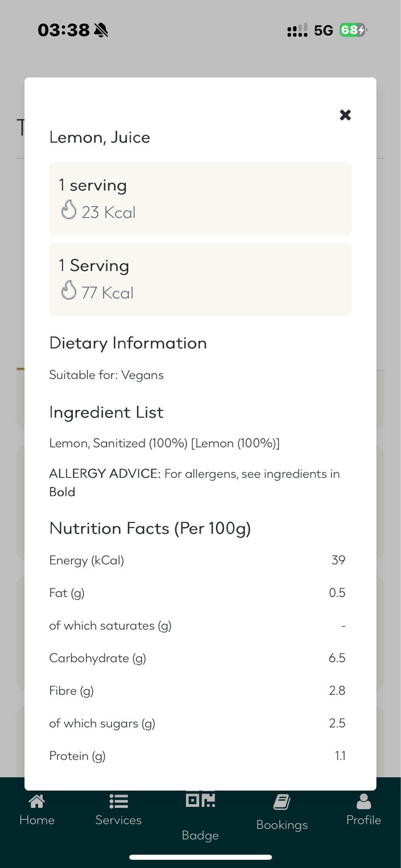The width and height of the screenshot is (401, 868).
Task: Tap the Profile person icon
Action: coord(364,801)
